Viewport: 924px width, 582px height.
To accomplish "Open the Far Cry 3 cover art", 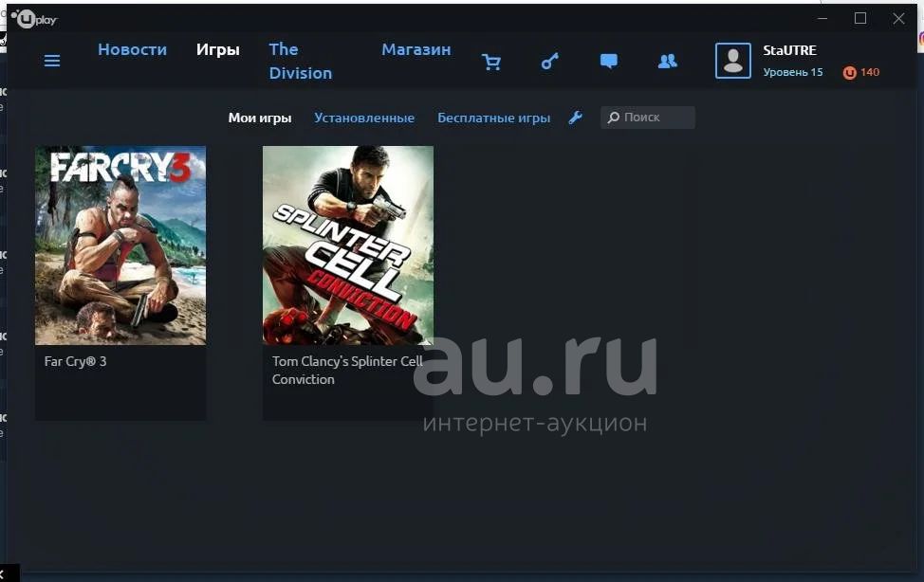I will tap(120, 246).
